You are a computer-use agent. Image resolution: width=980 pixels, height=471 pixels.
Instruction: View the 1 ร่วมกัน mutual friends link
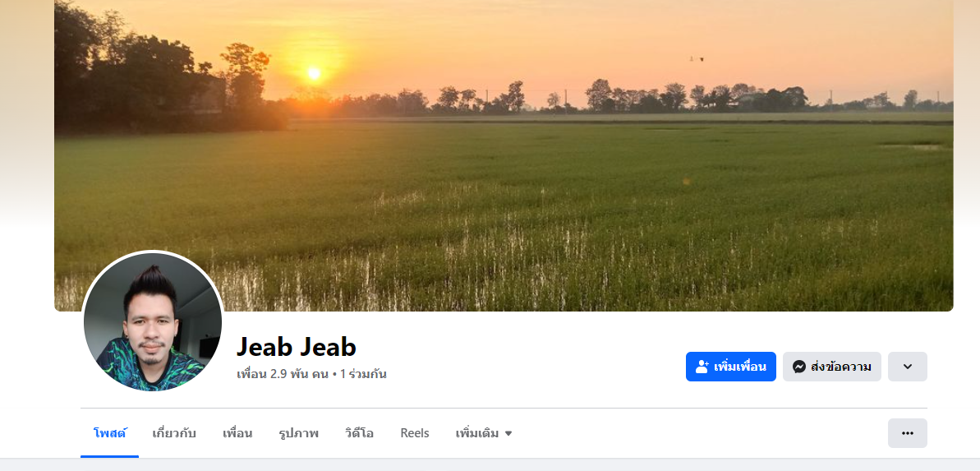[x=363, y=374]
